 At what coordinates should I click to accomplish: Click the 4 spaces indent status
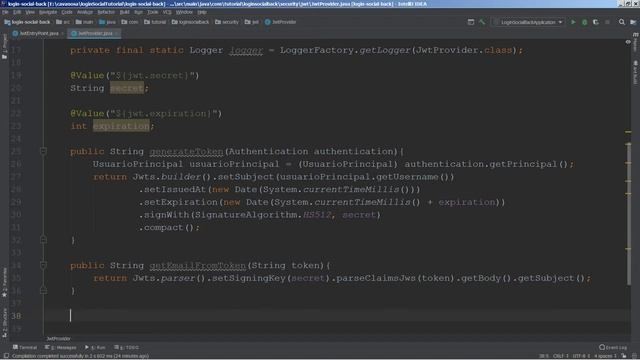coord(605,356)
